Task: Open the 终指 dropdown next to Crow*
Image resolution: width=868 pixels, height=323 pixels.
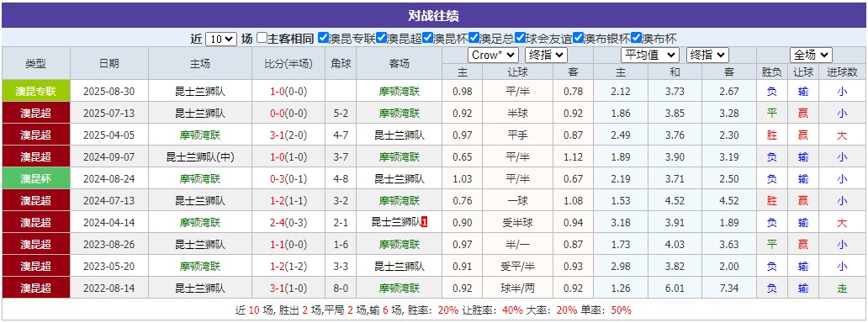Action: coord(546,56)
